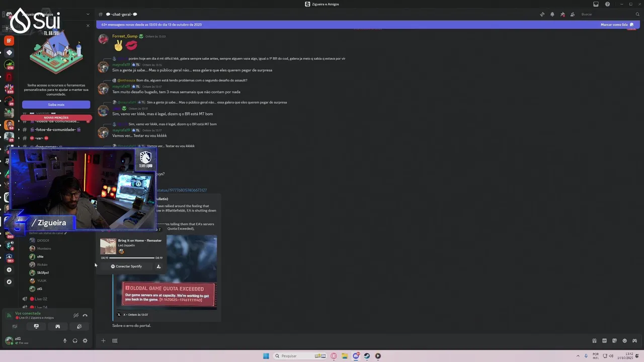
Task: Open Discover servers compass icon
Action: (9, 282)
